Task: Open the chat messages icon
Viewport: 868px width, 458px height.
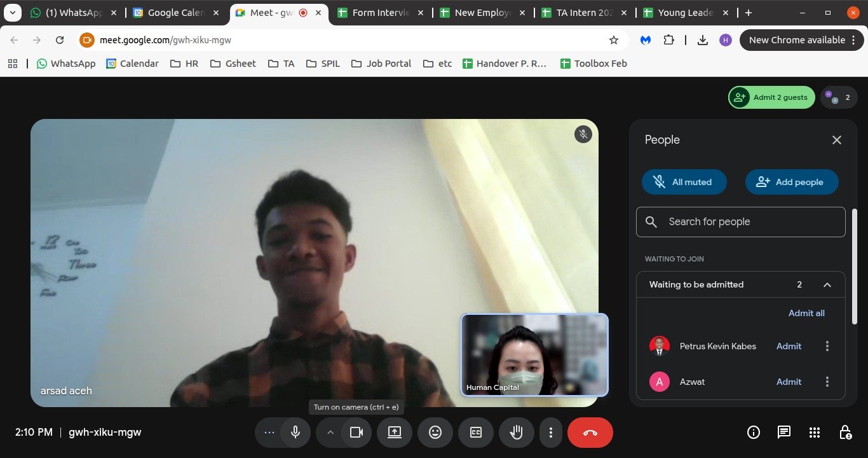Action: point(784,433)
